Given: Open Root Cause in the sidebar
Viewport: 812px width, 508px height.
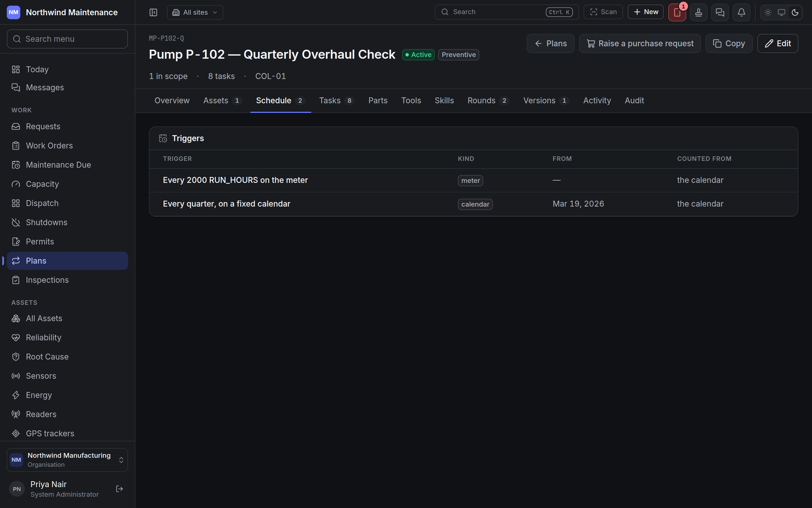Looking at the screenshot, I should (67, 356).
